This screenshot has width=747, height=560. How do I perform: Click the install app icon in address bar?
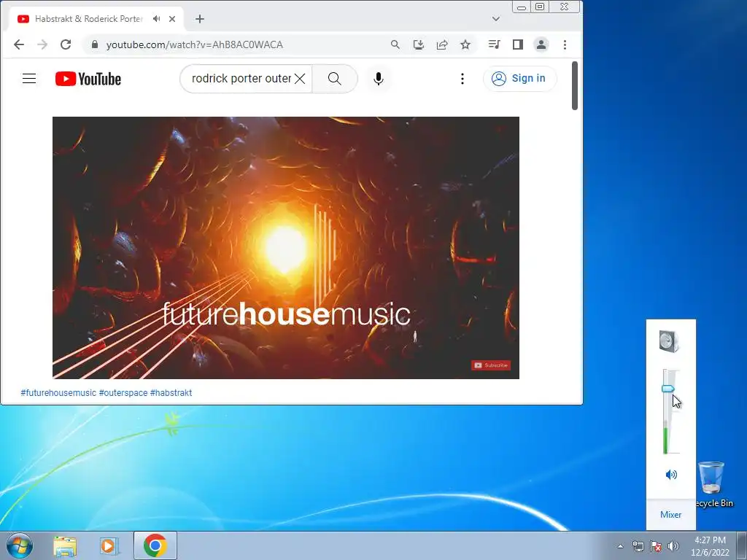tap(418, 44)
